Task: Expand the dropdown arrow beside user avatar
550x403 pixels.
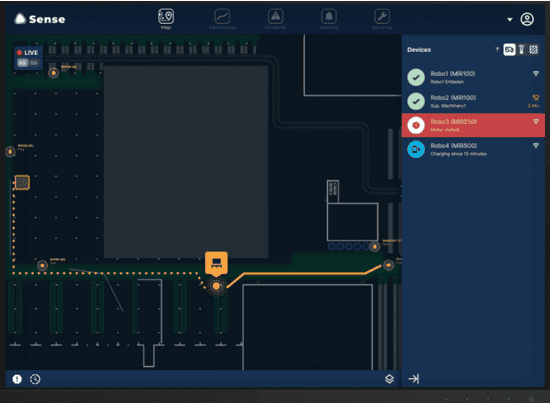Action: click(510, 20)
